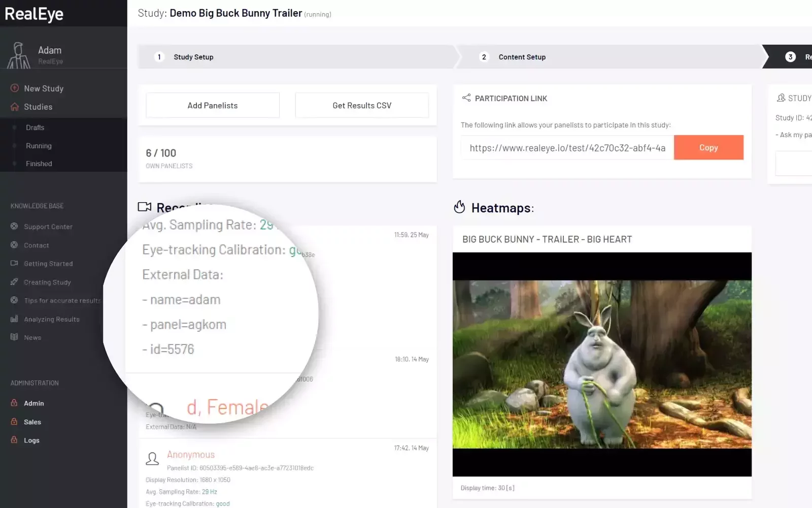Click the Logs lock icon
Screen dimensions: 812x508
click(x=14, y=440)
